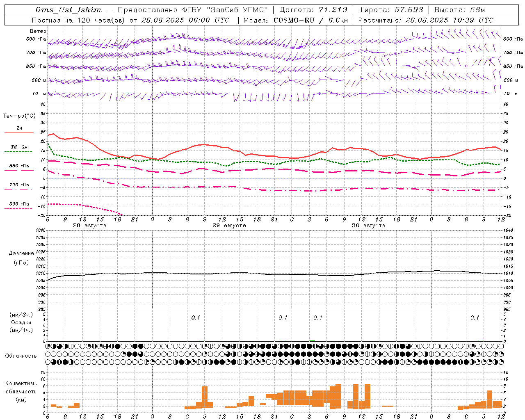Click the "Давление" pressure panel label
The width and height of the screenshot is (525, 420).
tap(21, 253)
